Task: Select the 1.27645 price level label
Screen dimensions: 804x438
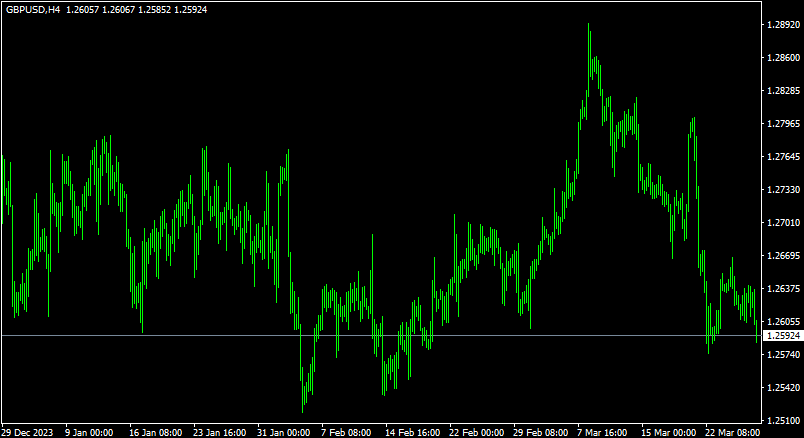Action: tap(783, 157)
